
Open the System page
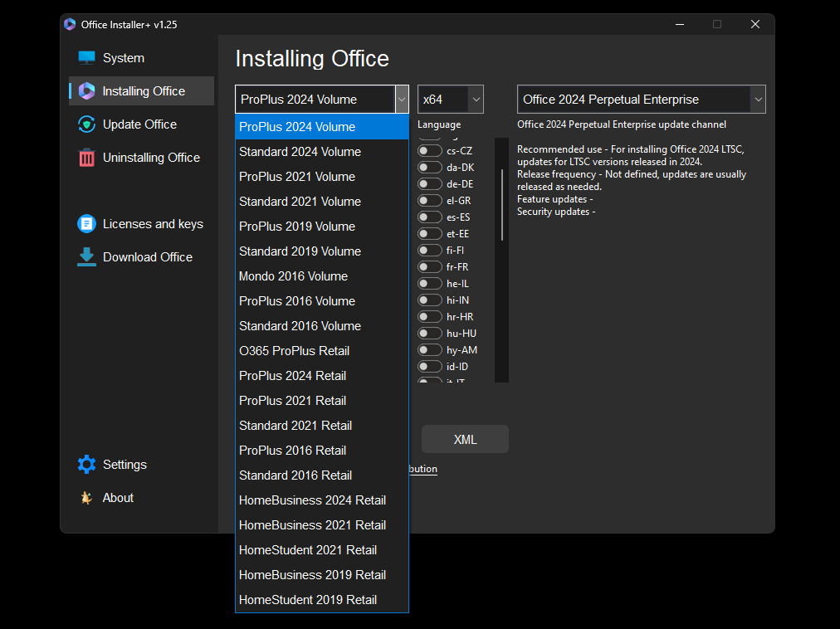141,58
